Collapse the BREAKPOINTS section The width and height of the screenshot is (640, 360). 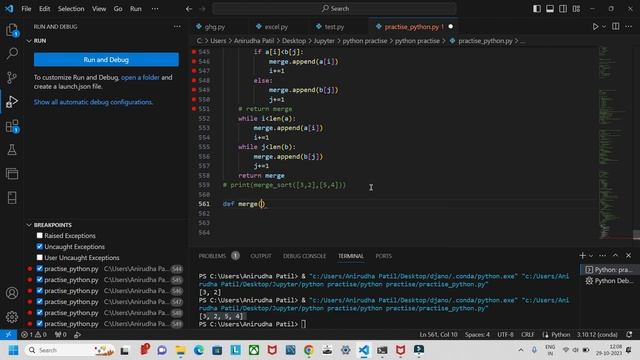pyautogui.click(x=29, y=225)
